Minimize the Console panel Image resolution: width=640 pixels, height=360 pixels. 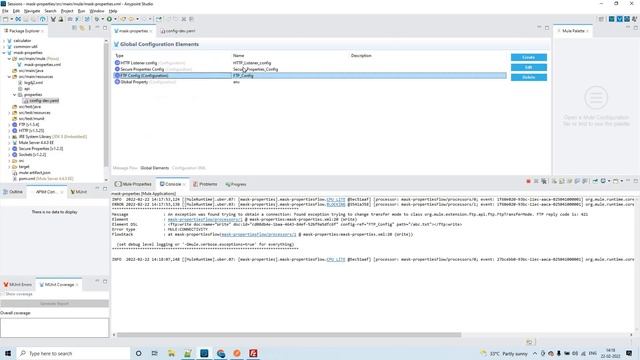pos(628,181)
